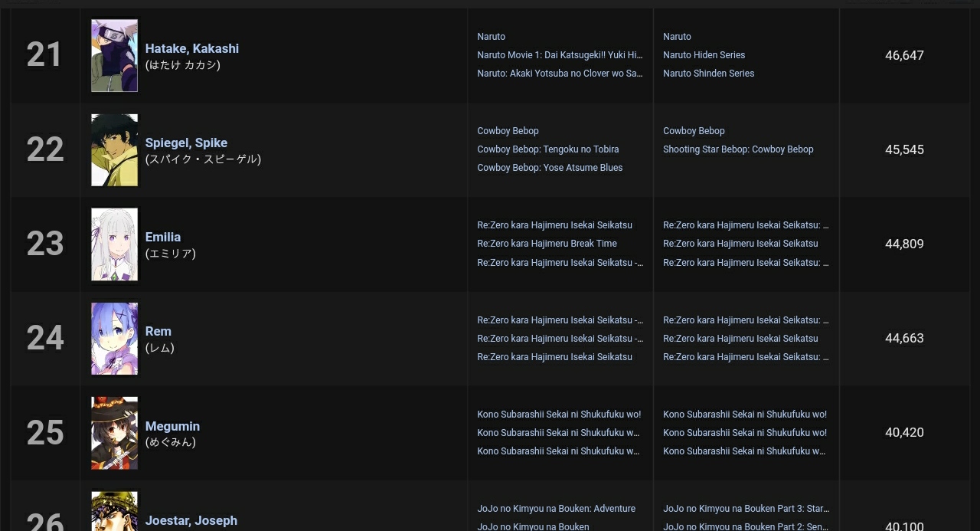This screenshot has height=531, width=980.
Task: Visit the Rem character page
Action: pyautogui.click(x=158, y=331)
